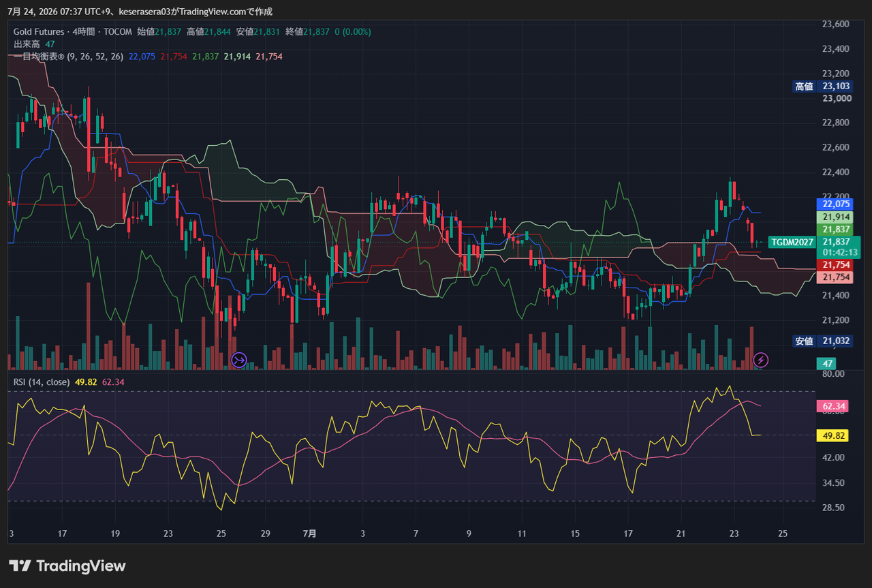Image resolution: width=872 pixels, height=588 pixels.
Task: Click the volume value 47 in legend
Action: [x=50, y=44]
